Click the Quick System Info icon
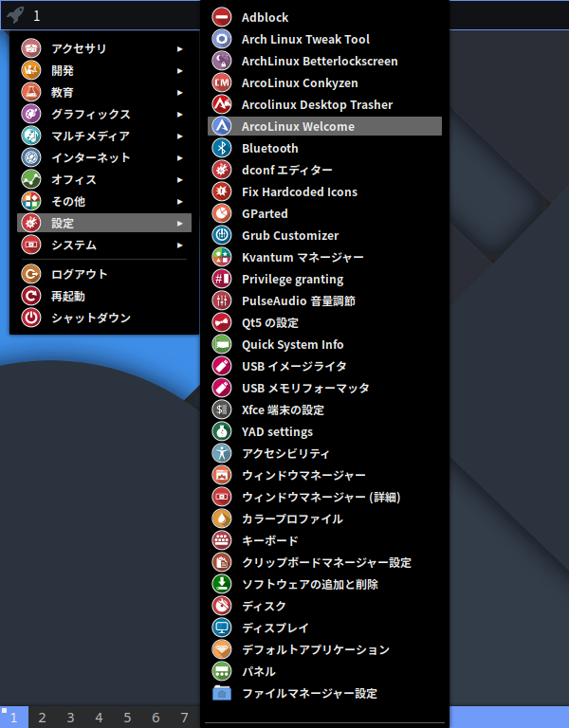This screenshot has width=569, height=728. (222, 344)
